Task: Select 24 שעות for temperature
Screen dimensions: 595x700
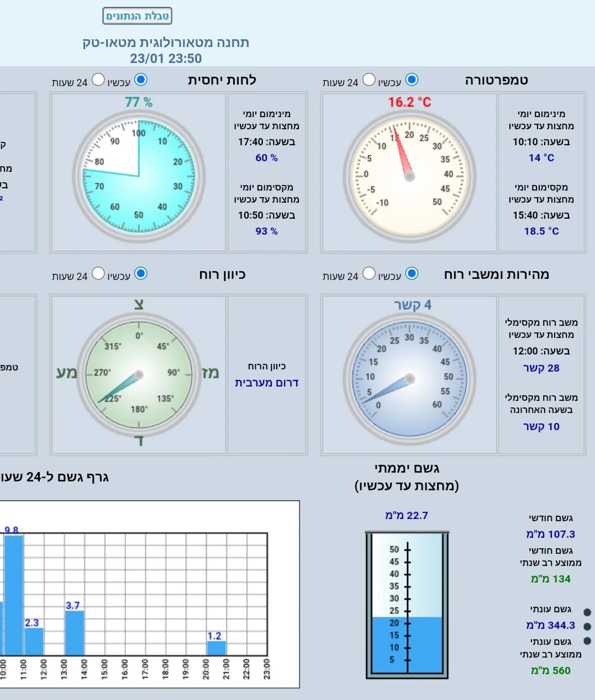Action: click(369, 79)
